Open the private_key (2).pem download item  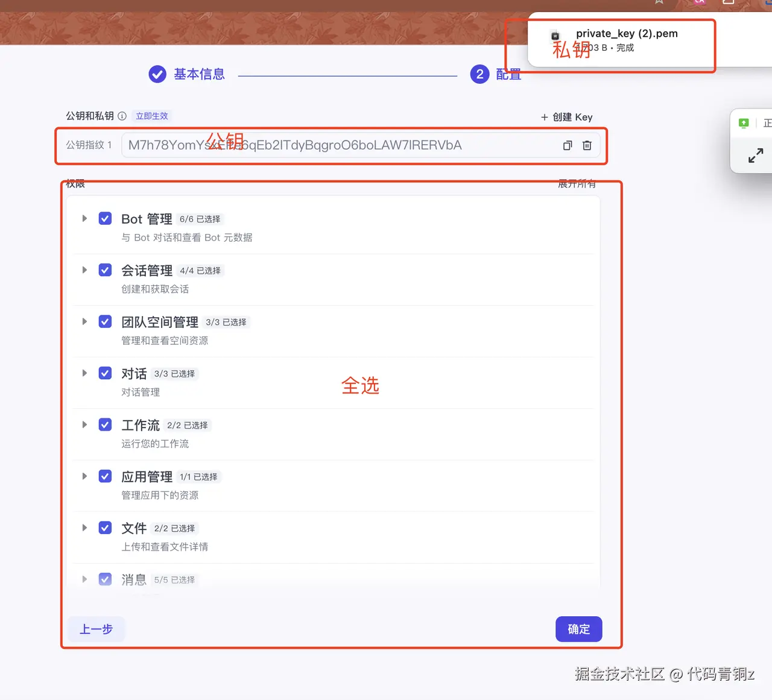pyautogui.click(x=626, y=40)
